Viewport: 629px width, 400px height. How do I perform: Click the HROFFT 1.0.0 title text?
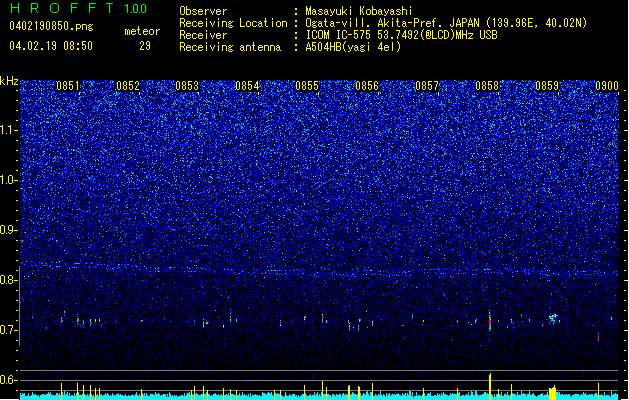[79, 8]
